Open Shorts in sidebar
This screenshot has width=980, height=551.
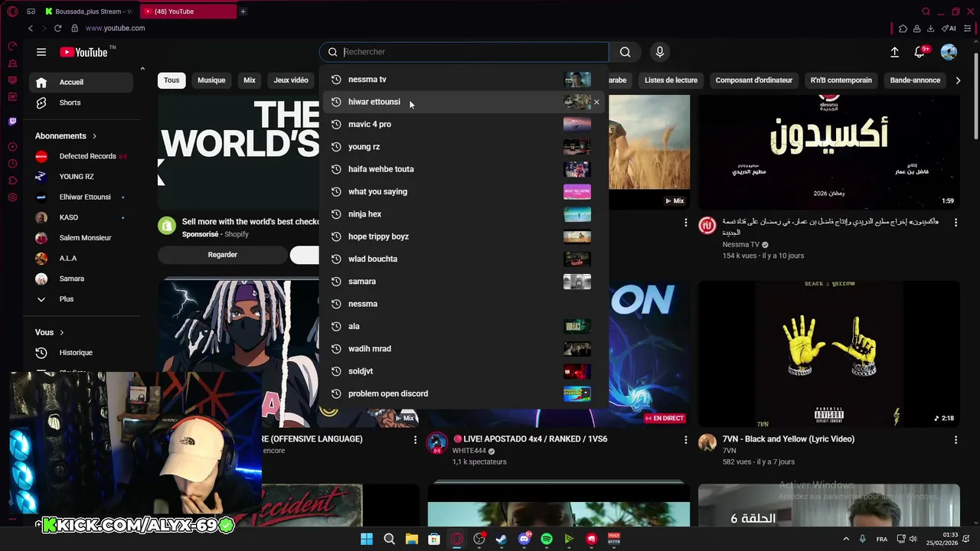click(81, 103)
